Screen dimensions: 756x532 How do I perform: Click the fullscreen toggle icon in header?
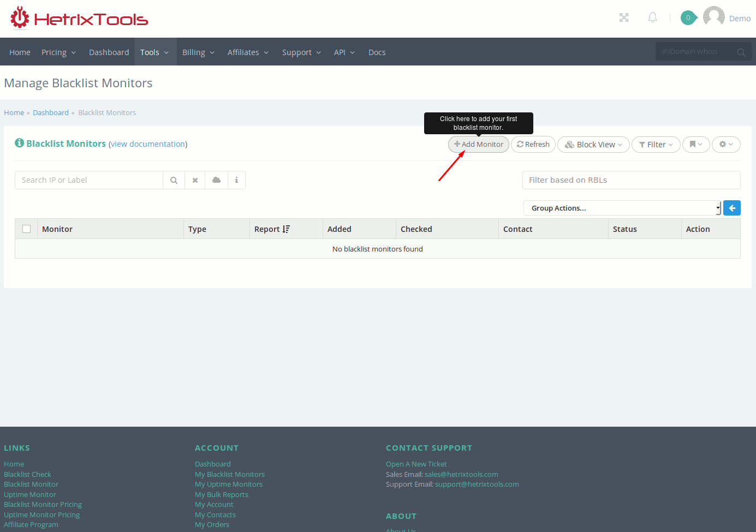[x=624, y=18]
